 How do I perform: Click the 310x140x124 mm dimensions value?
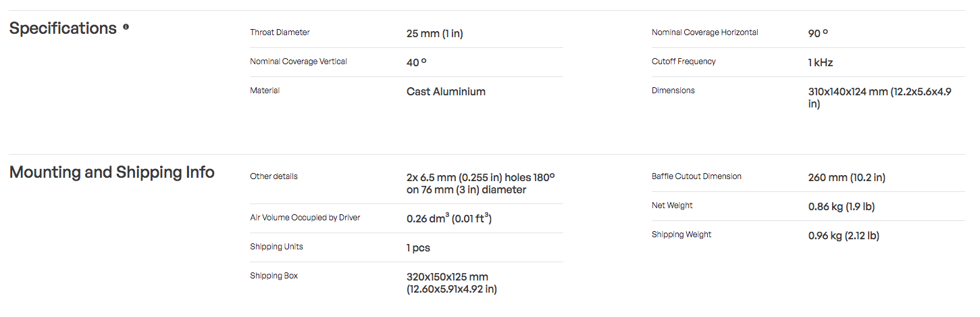click(x=880, y=97)
